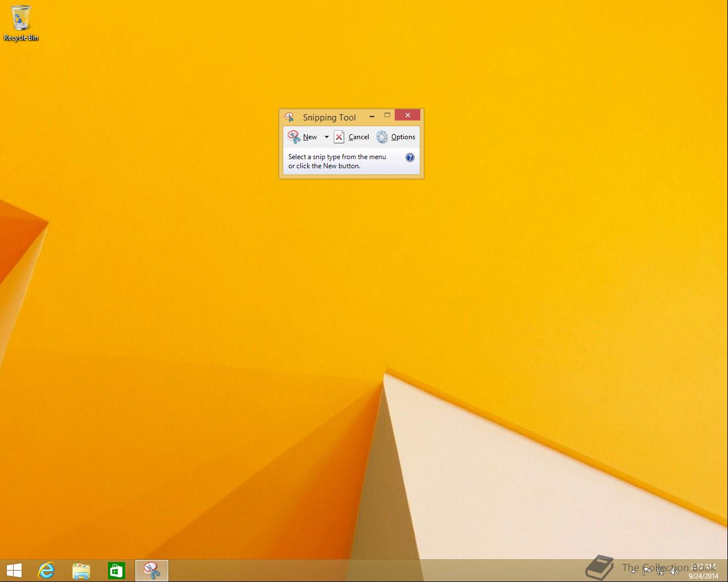The width and height of the screenshot is (728, 582).
Task: Select the Recycle Bin desktop icon
Action: point(21,23)
